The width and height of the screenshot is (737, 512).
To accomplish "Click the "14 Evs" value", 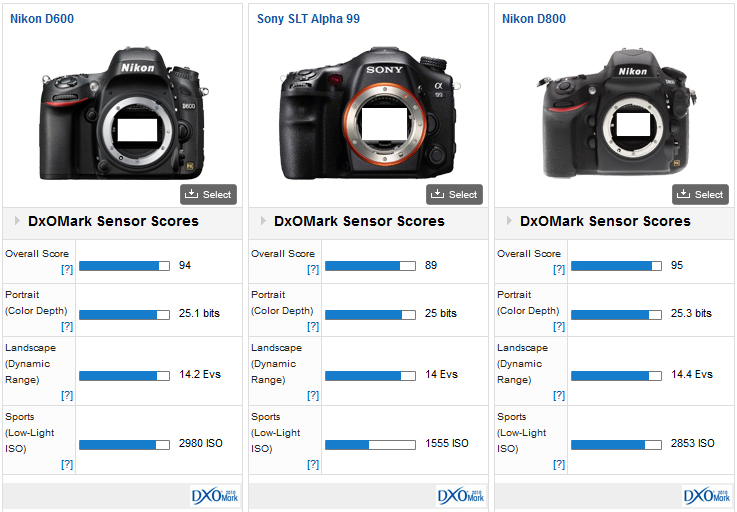I will [441, 374].
